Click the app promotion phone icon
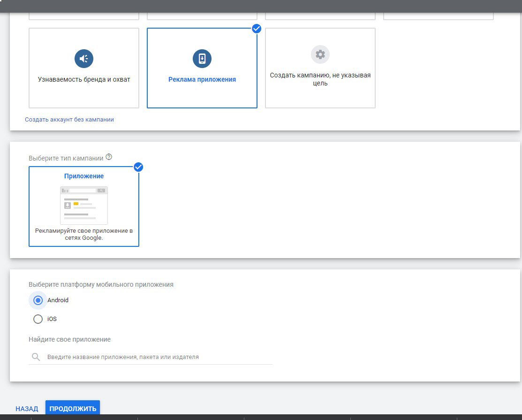Image resolution: width=522 pixels, height=420 pixels. (x=202, y=59)
